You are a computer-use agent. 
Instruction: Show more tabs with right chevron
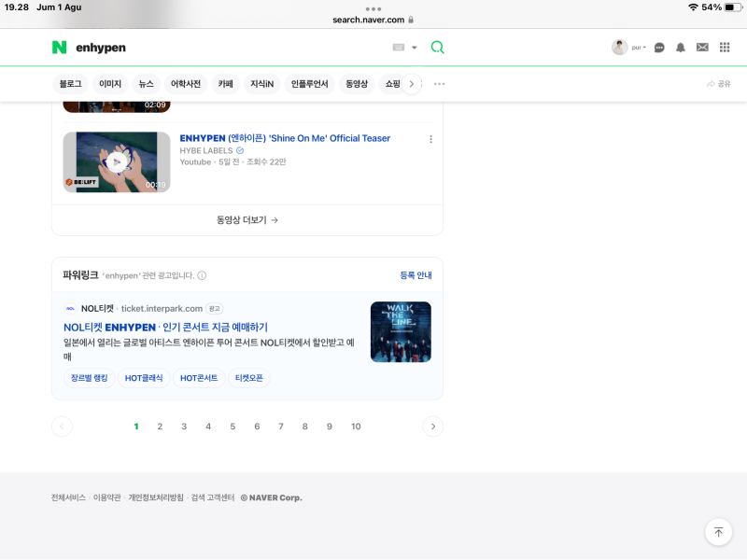point(412,84)
